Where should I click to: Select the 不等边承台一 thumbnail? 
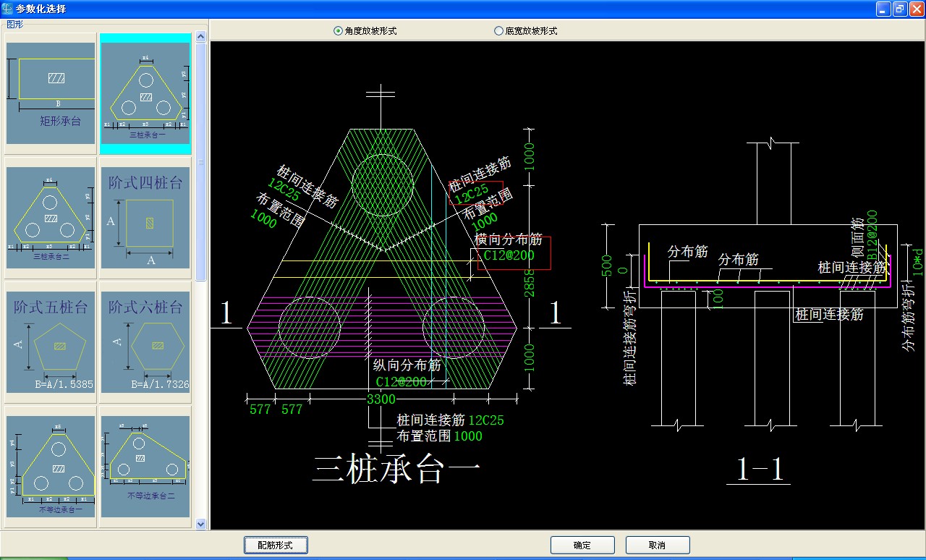click(x=51, y=467)
